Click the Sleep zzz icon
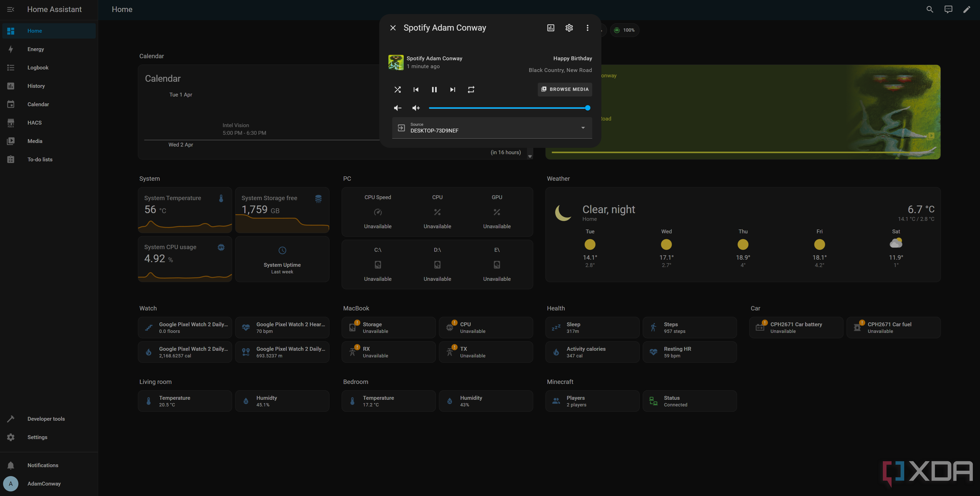980x496 pixels. click(556, 328)
